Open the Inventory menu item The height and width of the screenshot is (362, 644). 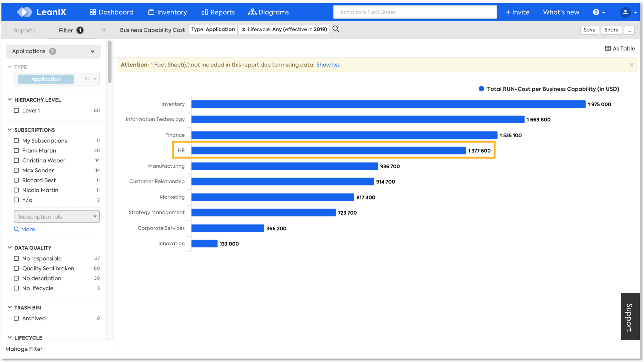pyautogui.click(x=168, y=12)
